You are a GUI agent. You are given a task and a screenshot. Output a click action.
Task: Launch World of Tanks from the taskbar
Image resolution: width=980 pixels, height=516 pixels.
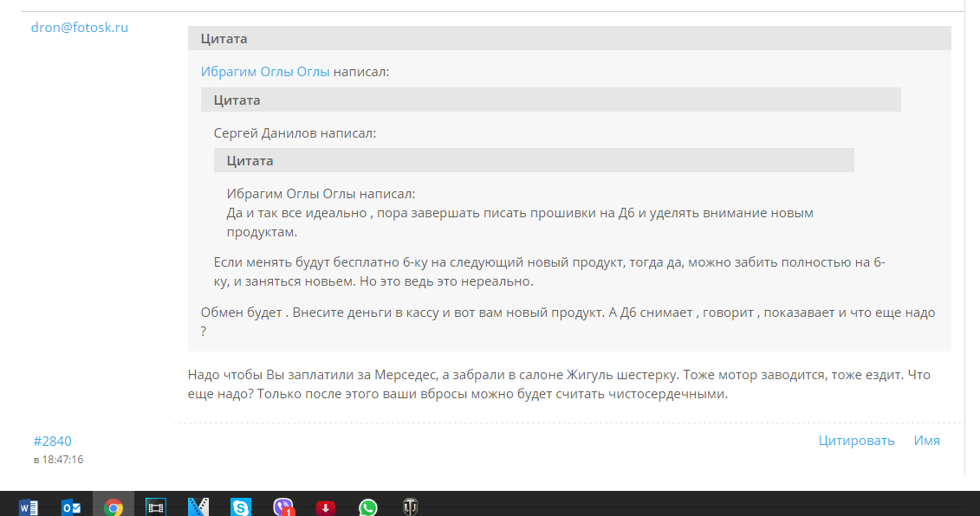[410, 506]
